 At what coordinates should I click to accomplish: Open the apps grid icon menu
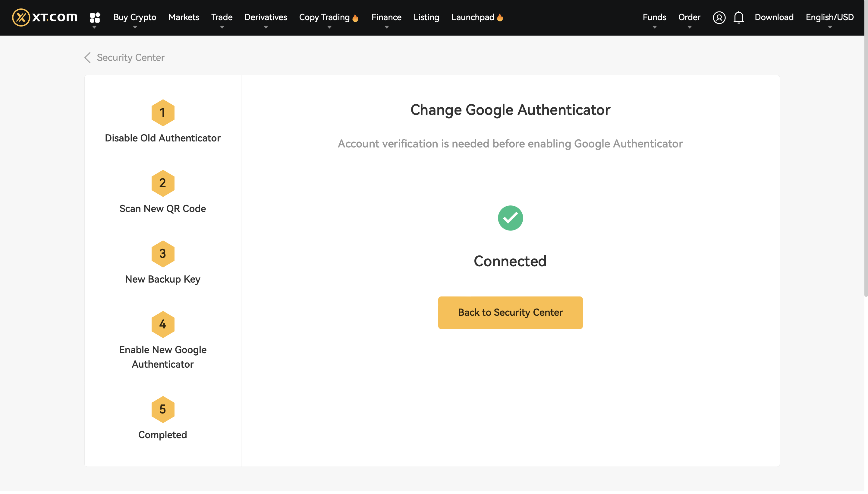pos(95,17)
